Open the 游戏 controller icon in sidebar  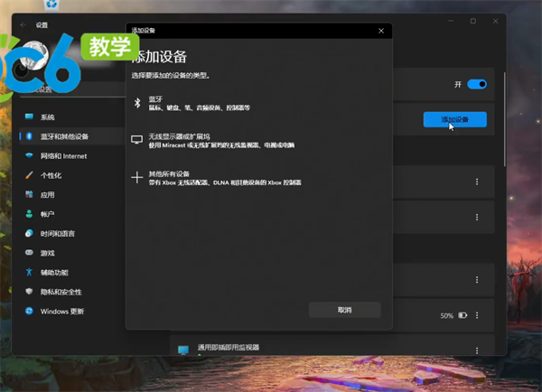(x=29, y=253)
